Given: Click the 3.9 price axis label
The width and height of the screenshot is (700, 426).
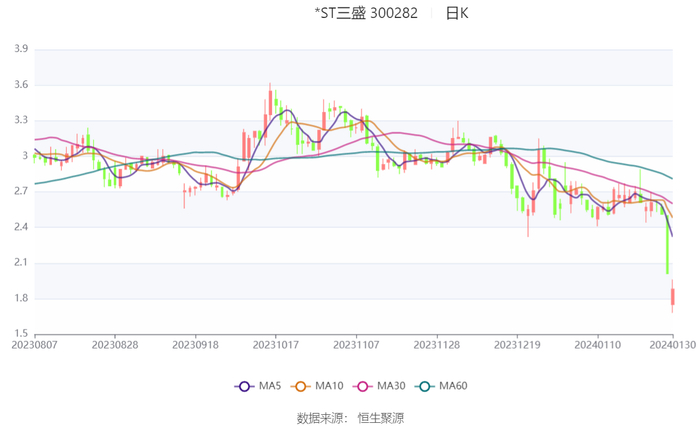Looking at the screenshot, I should pos(20,48).
